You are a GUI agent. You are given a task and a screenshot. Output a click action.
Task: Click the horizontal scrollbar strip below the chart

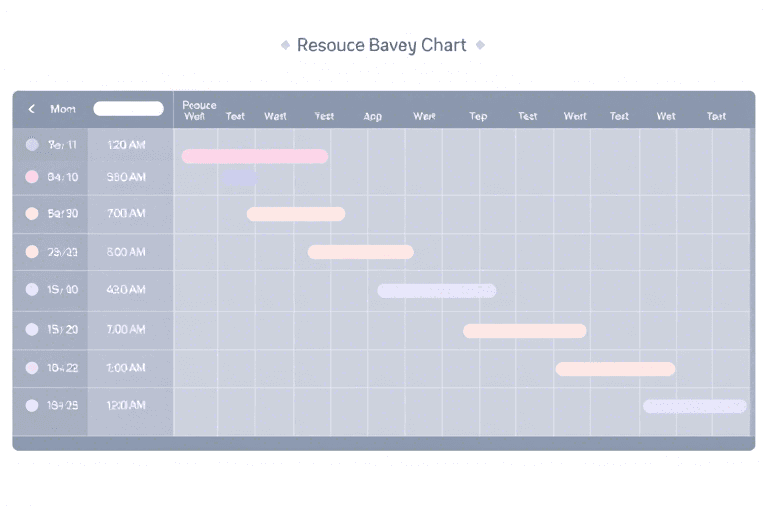click(x=383, y=443)
